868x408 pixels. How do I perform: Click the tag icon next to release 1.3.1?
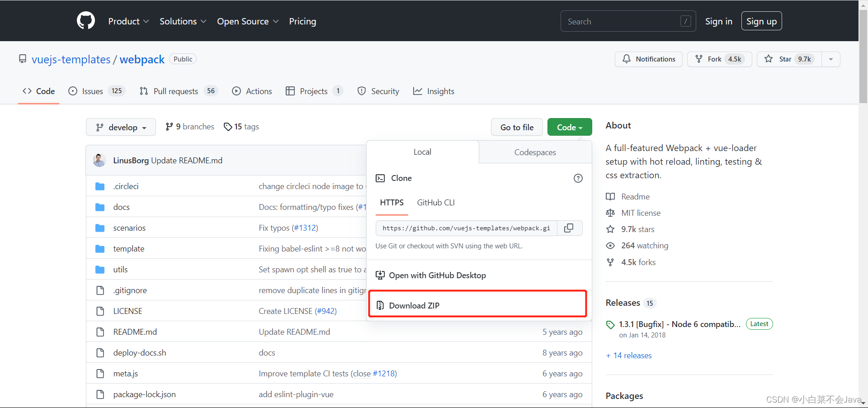click(x=610, y=325)
